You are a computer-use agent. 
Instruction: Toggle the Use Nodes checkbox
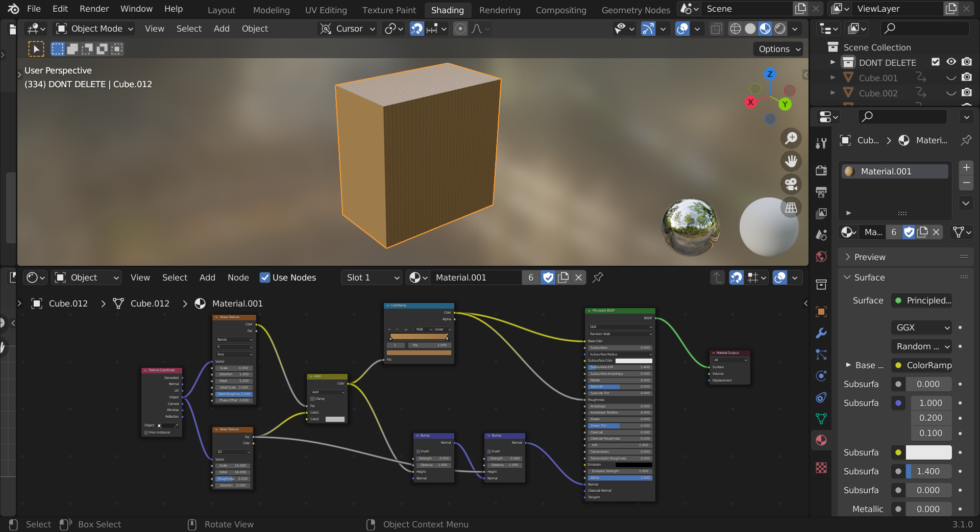click(265, 277)
